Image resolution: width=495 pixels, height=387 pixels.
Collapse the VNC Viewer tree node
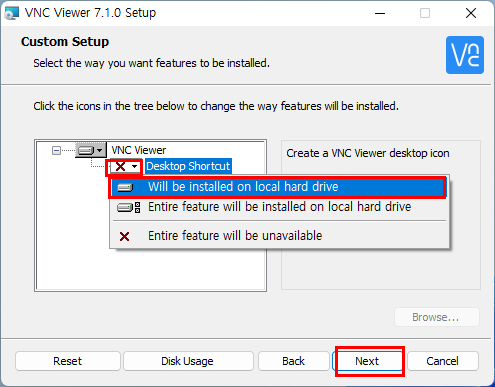57,151
